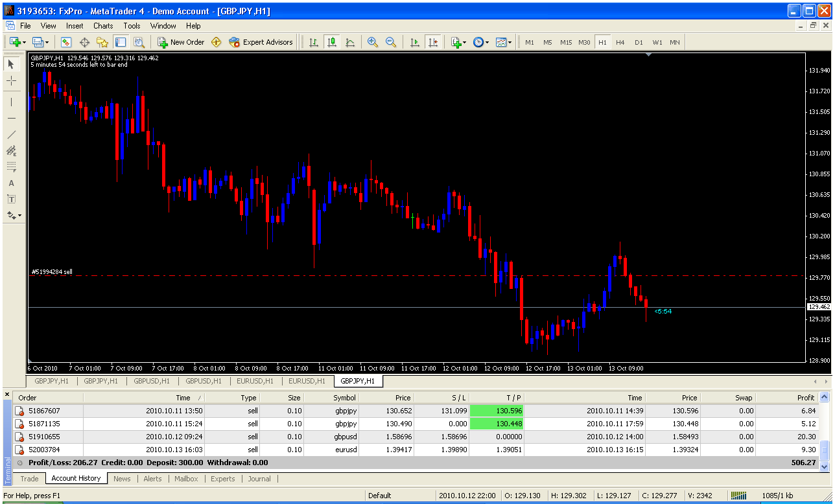
Task: Click the Zoom Out magnifier icon
Action: pyautogui.click(x=391, y=42)
